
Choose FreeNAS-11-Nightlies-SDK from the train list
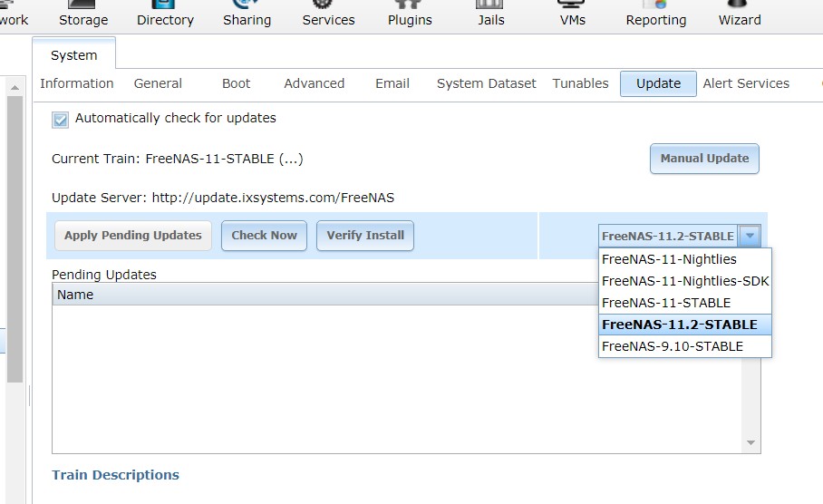[684, 281]
